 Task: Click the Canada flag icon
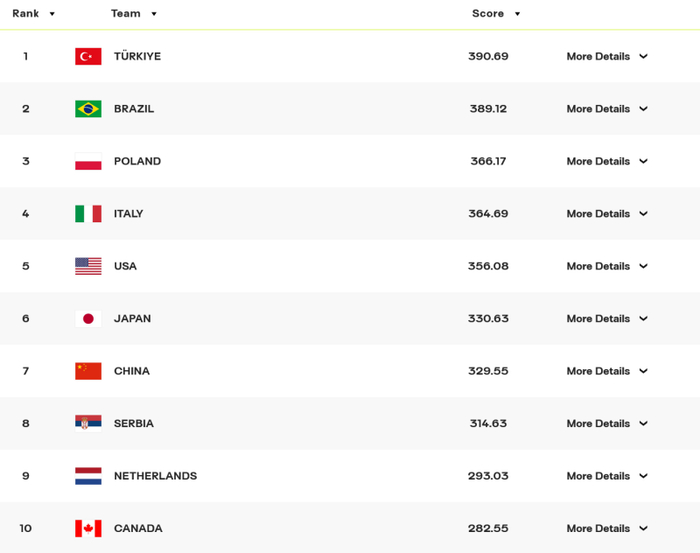tap(88, 528)
